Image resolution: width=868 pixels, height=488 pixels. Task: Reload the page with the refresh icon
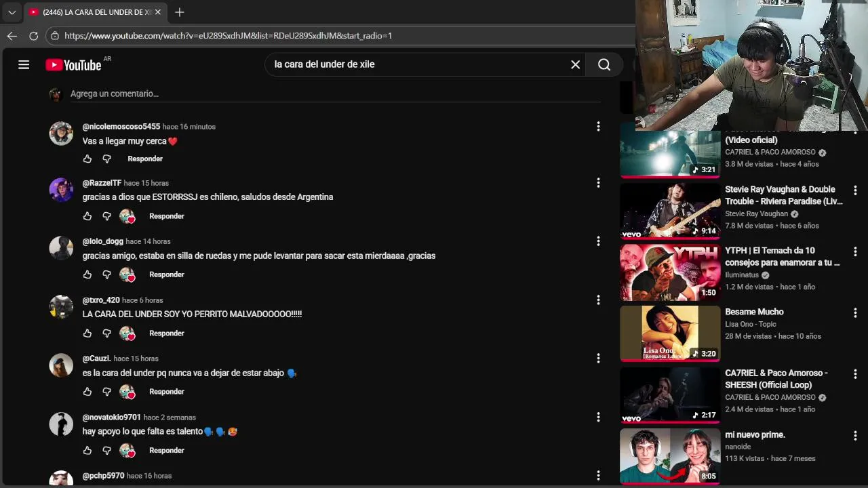click(33, 35)
